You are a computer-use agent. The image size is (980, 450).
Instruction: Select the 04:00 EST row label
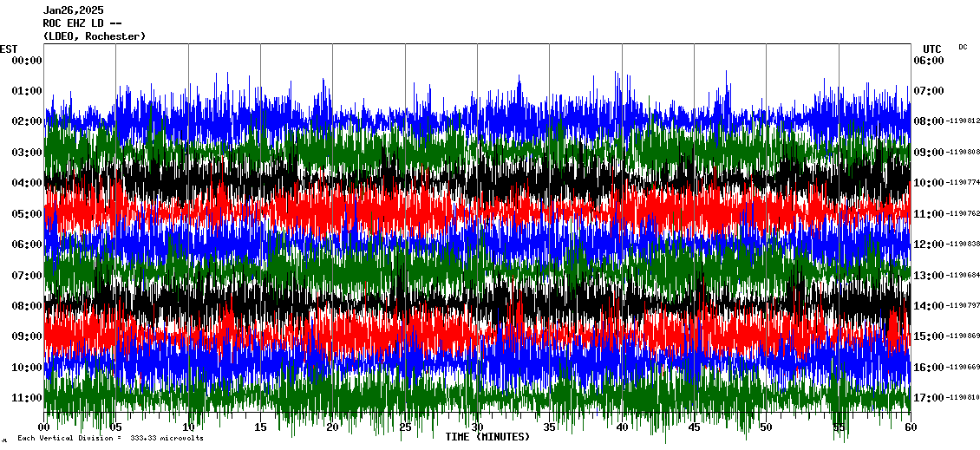point(27,183)
